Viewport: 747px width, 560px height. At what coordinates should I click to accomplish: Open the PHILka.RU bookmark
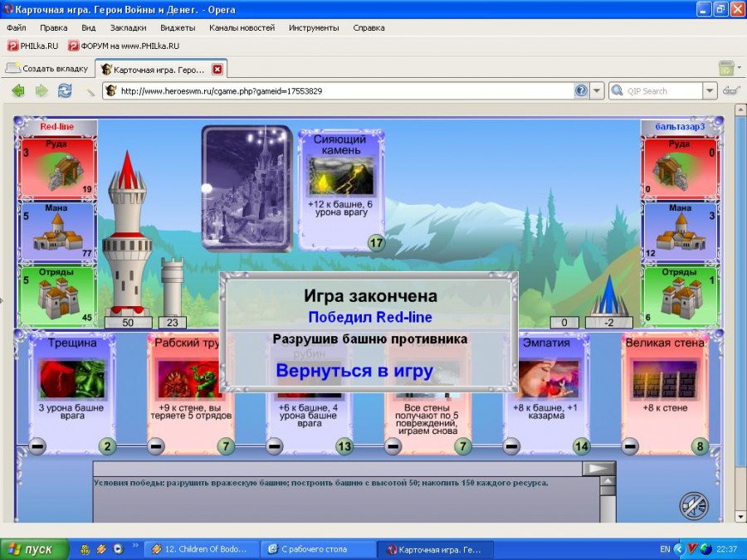33,46
